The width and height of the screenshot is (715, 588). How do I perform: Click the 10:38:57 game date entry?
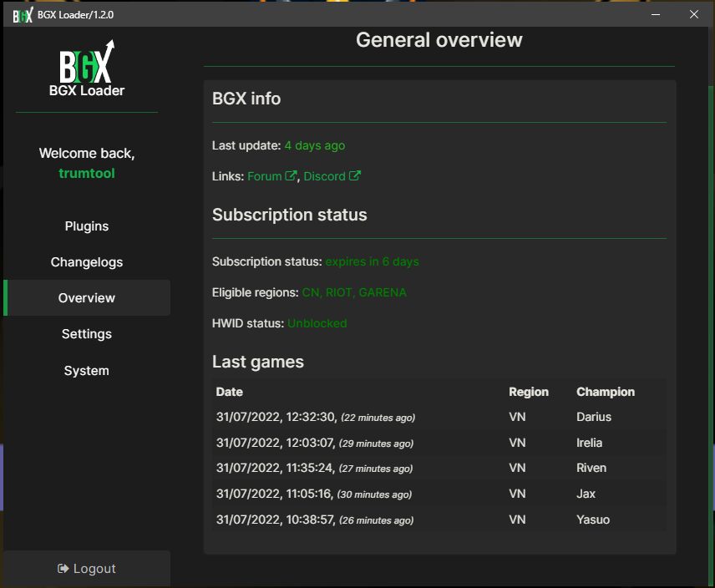coord(315,520)
